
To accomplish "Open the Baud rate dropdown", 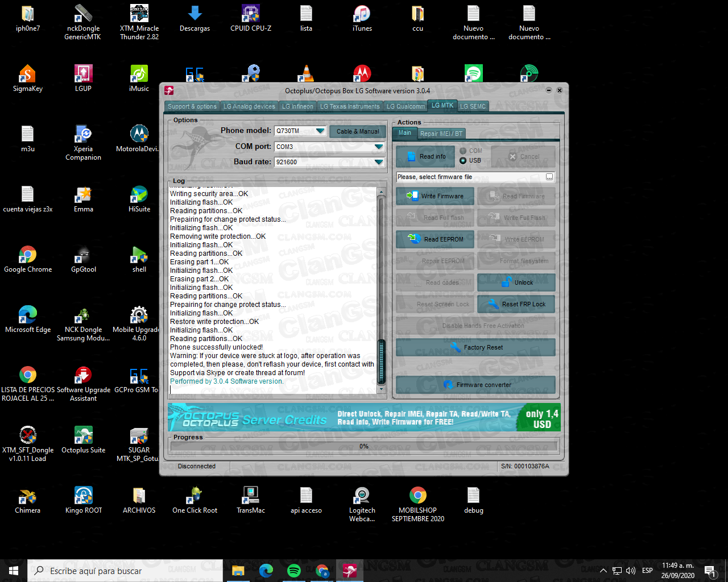I will (379, 162).
